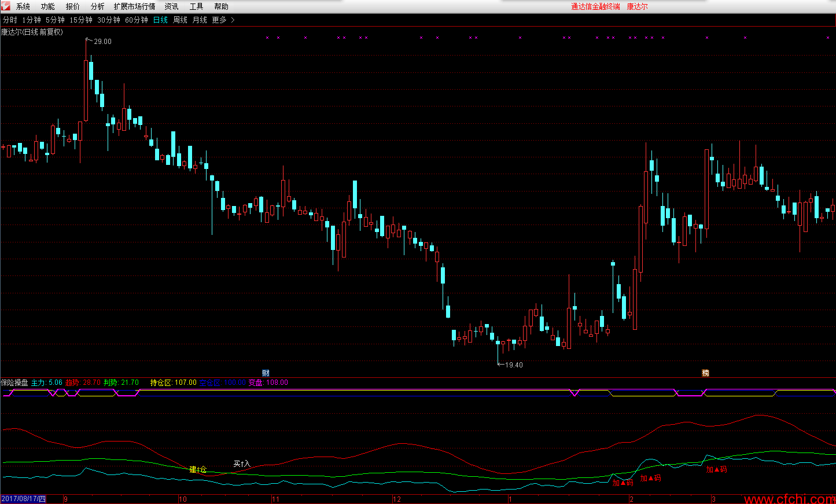This screenshot has height=504, width=836.
Task: Open the 工具 menu
Action: pyautogui.click(x=197, y=7)
